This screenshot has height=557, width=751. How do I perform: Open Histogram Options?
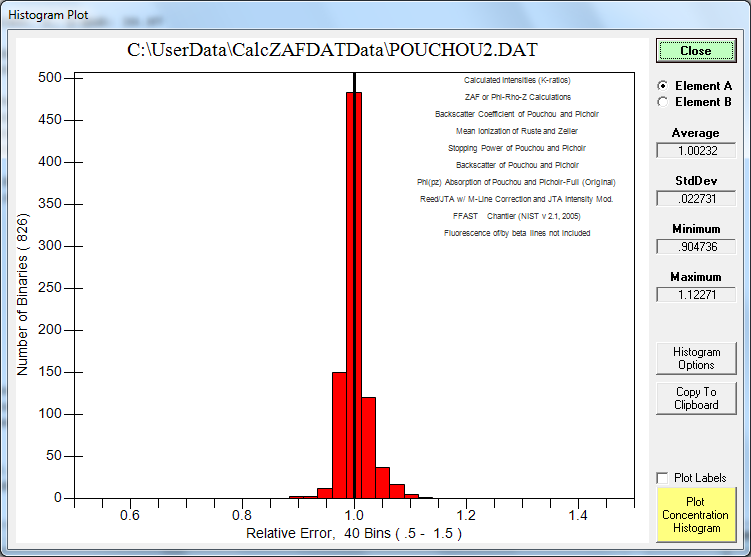tap(696, 358)
